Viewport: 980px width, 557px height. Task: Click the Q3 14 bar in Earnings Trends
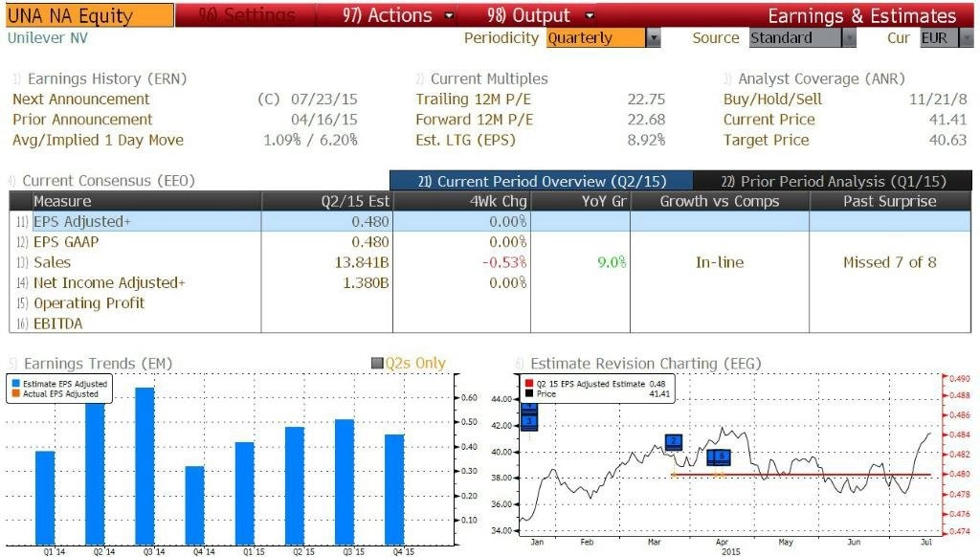(x=145, y=466)
